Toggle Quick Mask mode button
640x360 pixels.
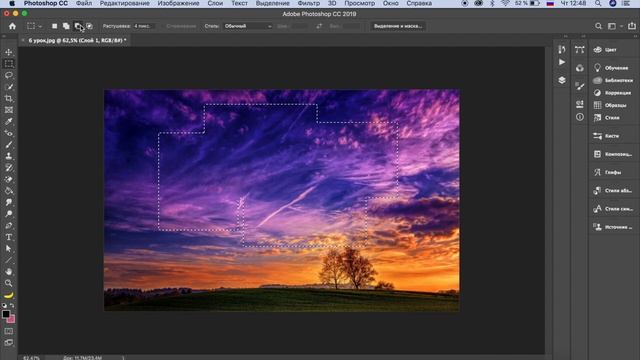click(9, 331)
